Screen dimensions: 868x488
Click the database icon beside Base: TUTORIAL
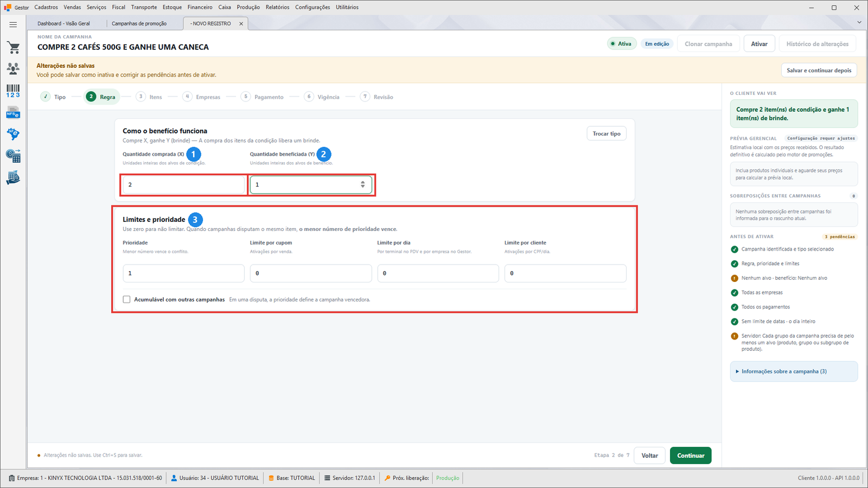271,478
